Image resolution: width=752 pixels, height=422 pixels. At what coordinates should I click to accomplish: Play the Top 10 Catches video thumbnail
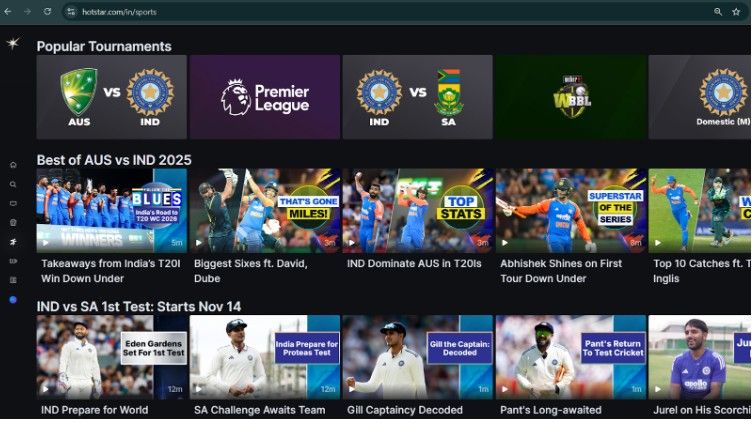[x=700, y=210]
